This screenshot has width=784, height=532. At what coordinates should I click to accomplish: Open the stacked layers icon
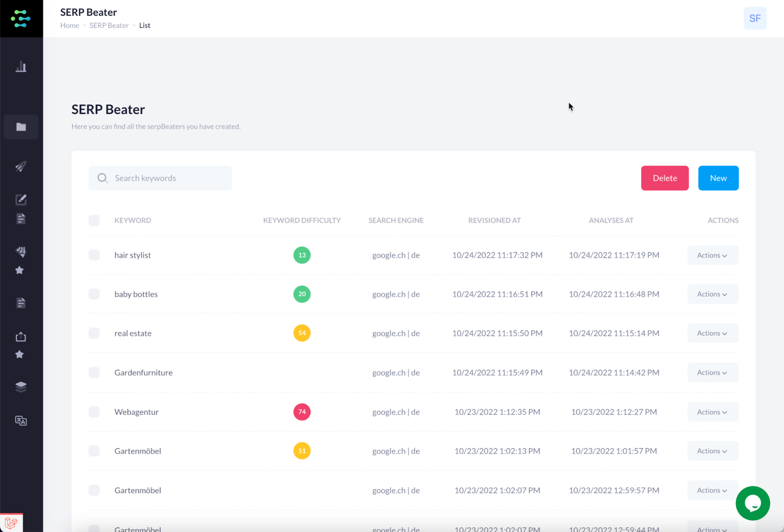point(21,387)
